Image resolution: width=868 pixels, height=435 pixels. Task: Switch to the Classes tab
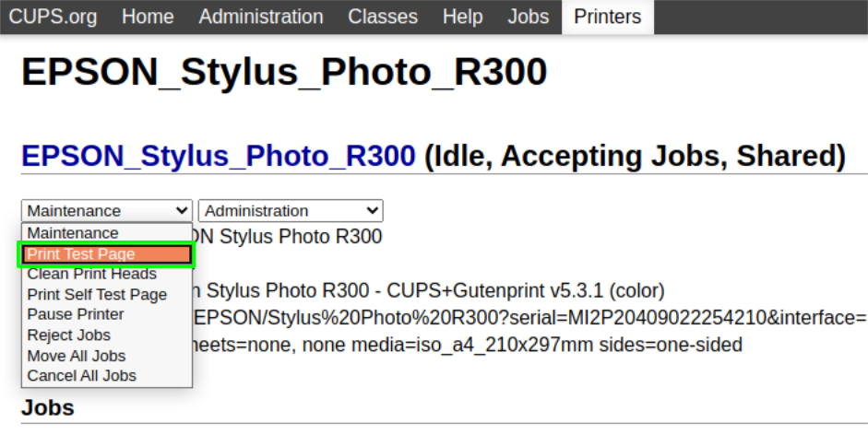[x=383, y=17]
